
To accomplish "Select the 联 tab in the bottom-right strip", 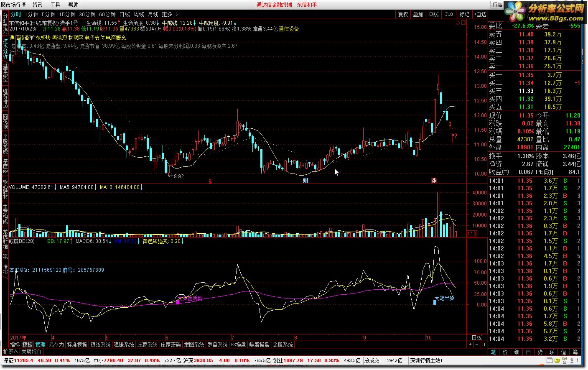I will click(x=552, y=352).
